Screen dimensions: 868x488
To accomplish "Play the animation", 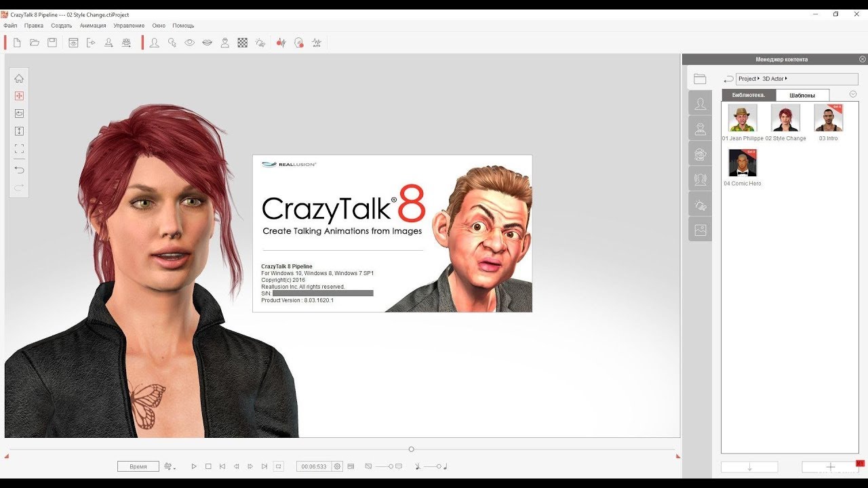I will pos(194,466).
